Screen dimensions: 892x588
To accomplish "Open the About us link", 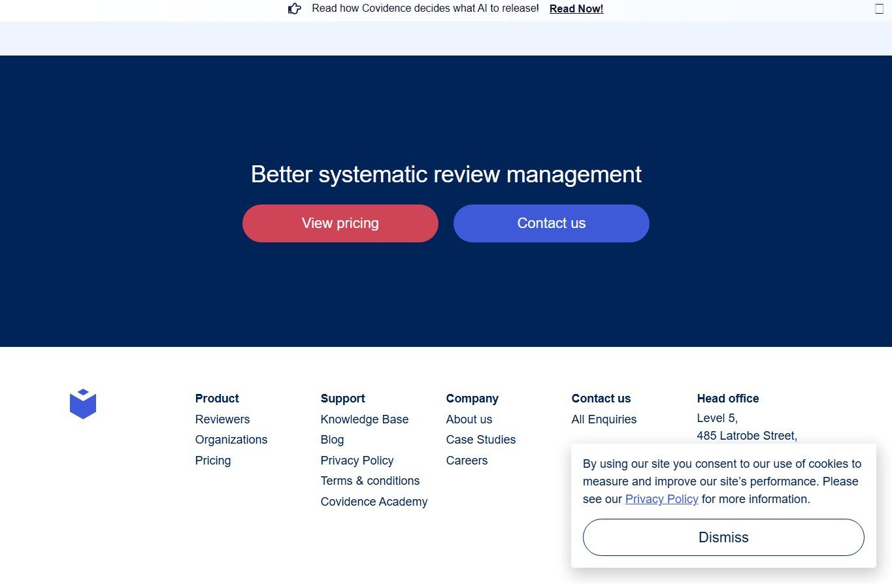I will pyautogui.click(x=469, y=419).
